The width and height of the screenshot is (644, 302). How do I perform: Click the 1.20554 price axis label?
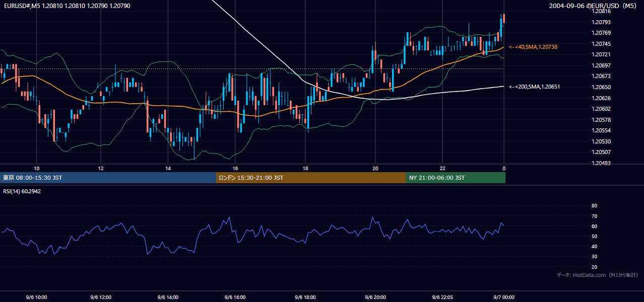point(601,130)
